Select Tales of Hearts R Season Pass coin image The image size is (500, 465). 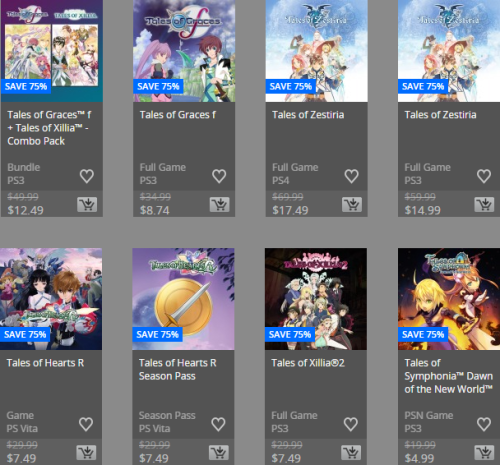[183, 299]
